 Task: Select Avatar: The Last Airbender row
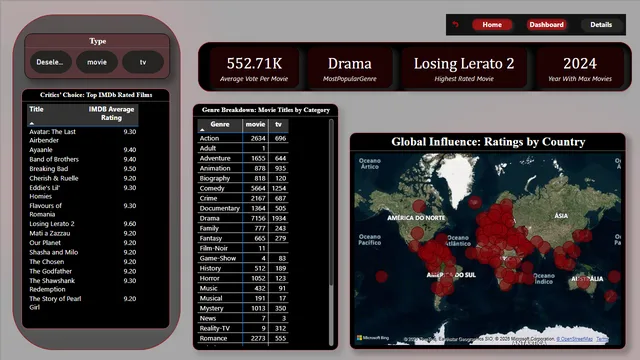pos(82,136)
